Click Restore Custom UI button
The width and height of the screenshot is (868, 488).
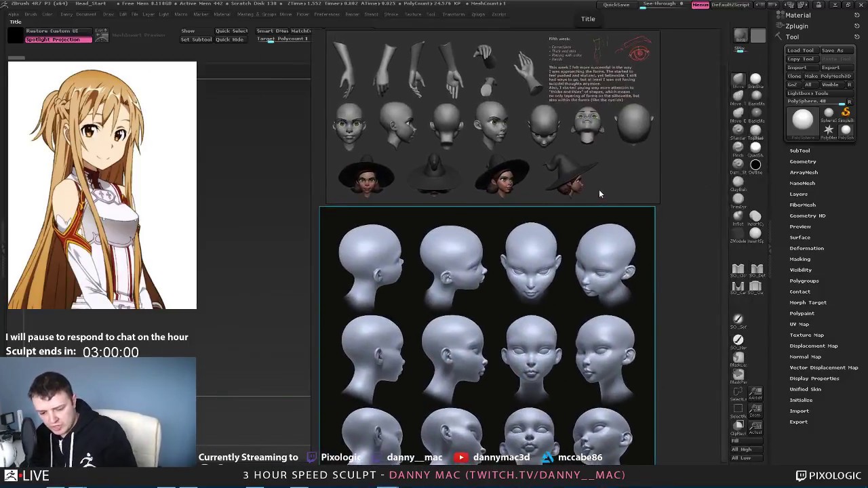tap(58, 31)
